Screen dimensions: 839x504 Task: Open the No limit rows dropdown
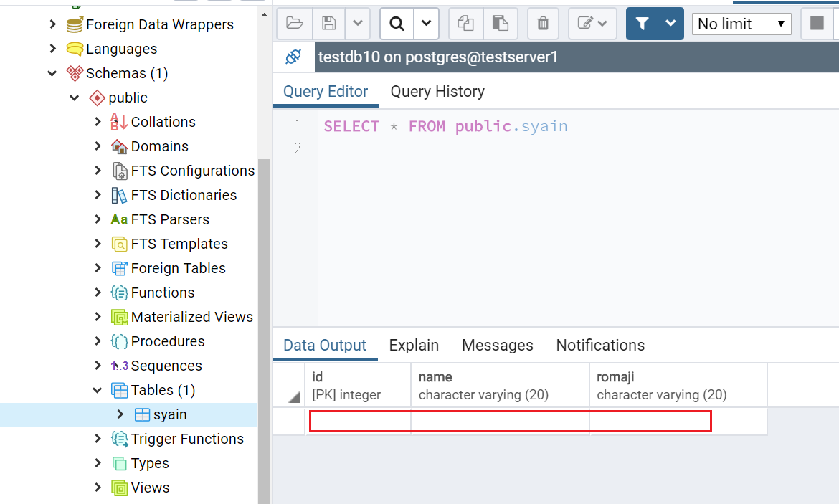(x=741, y=24)
